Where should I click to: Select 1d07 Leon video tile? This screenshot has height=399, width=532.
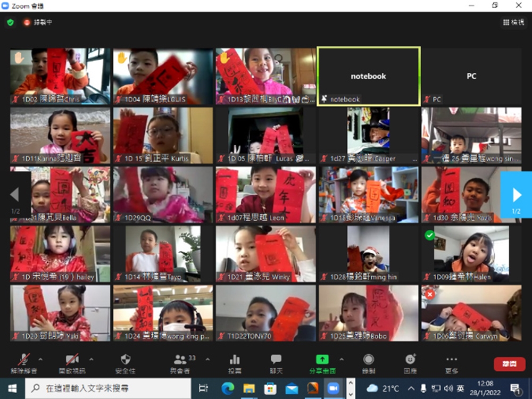[x=265, y=195]
